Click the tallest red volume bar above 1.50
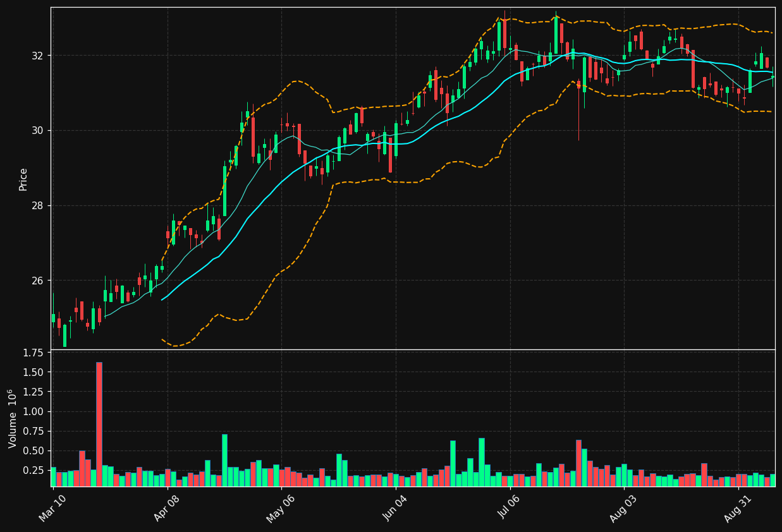The height and width of the screenshot is (532, 782). point(99,424)
